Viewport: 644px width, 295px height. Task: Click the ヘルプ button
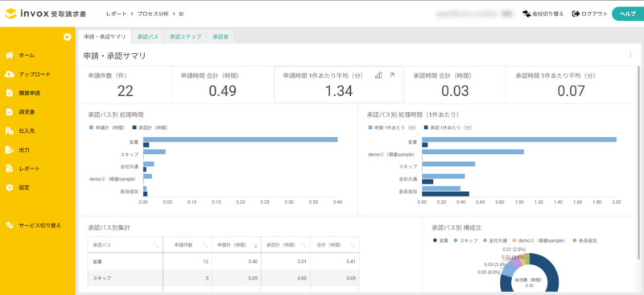(x=628, y=14)
